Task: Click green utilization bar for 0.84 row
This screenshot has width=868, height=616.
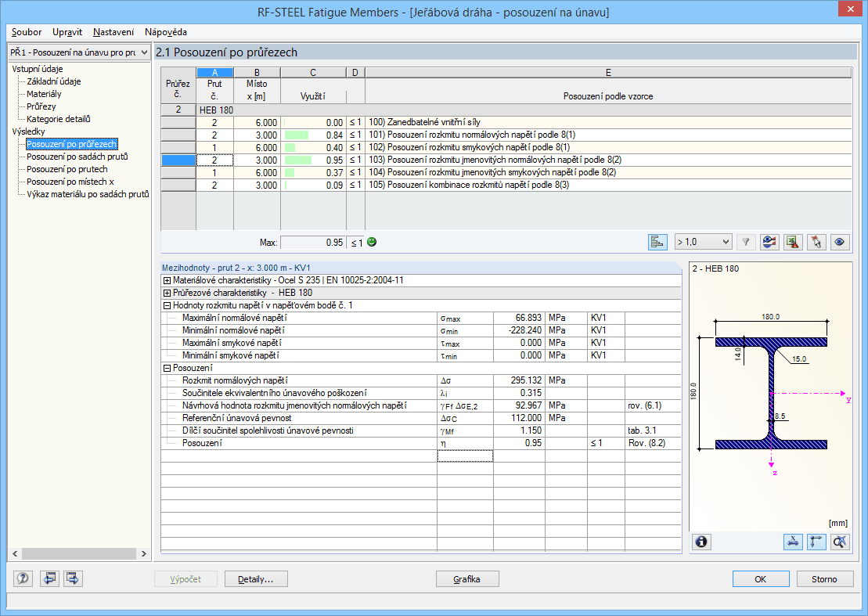Action: tap(297, 135)
